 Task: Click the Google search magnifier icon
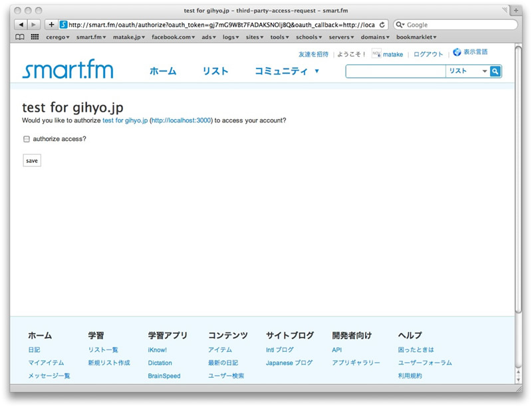(400, 25)
